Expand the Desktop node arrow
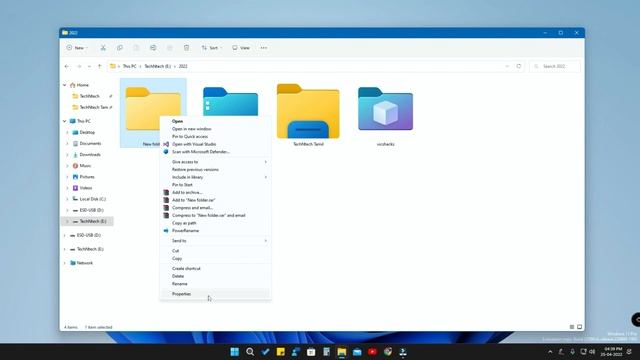The width and height of the screenshot is (640, 360). [67, 132]
